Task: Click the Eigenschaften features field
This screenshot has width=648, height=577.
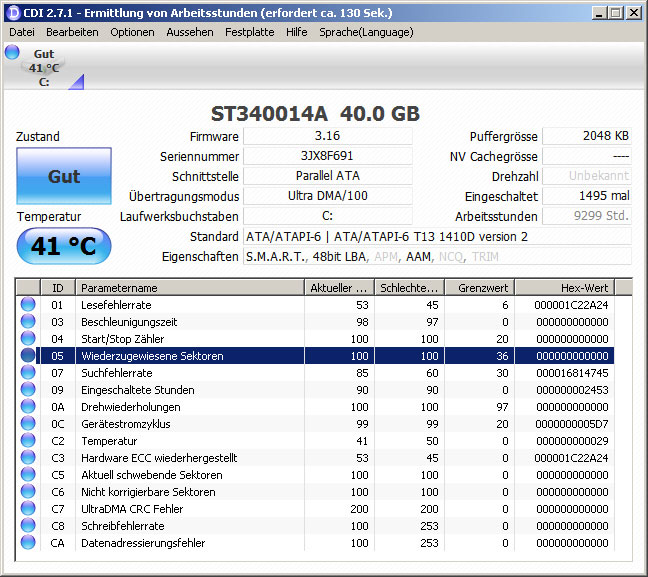Action: (437, 257)
